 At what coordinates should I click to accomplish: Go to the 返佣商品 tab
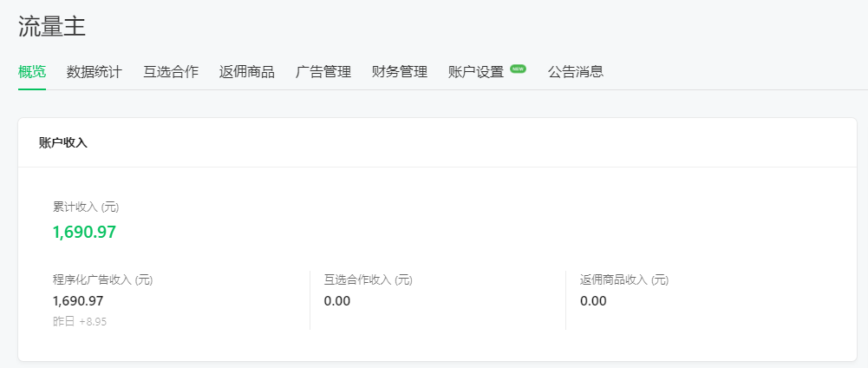click(247, 72)
